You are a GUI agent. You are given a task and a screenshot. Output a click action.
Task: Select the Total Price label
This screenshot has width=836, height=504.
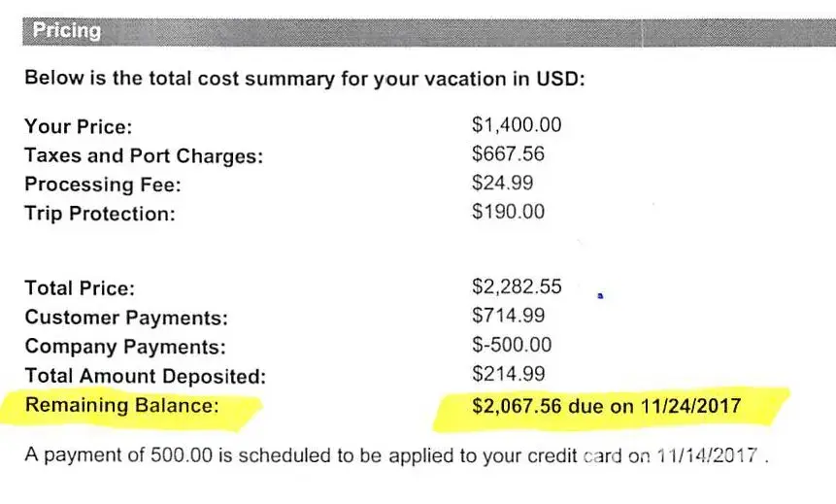point(80,288)
